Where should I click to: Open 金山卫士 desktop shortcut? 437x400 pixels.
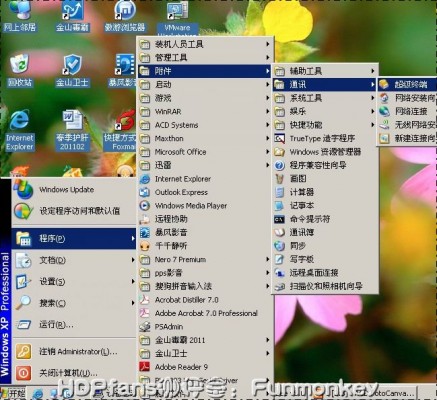click(x=72, y=70)
